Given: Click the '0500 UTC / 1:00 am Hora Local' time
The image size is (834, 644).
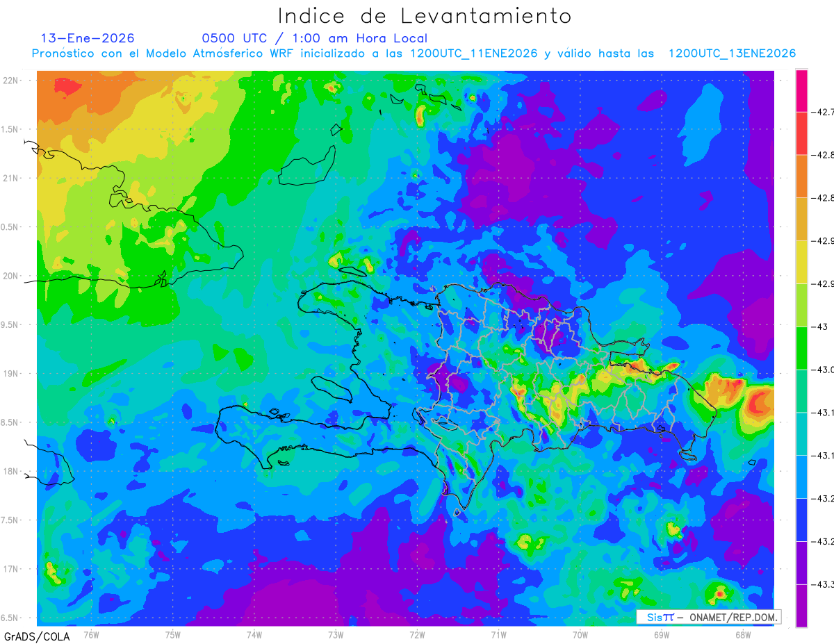Looking at the screenshot, I should pyautogui.click(x=314, y=39).
